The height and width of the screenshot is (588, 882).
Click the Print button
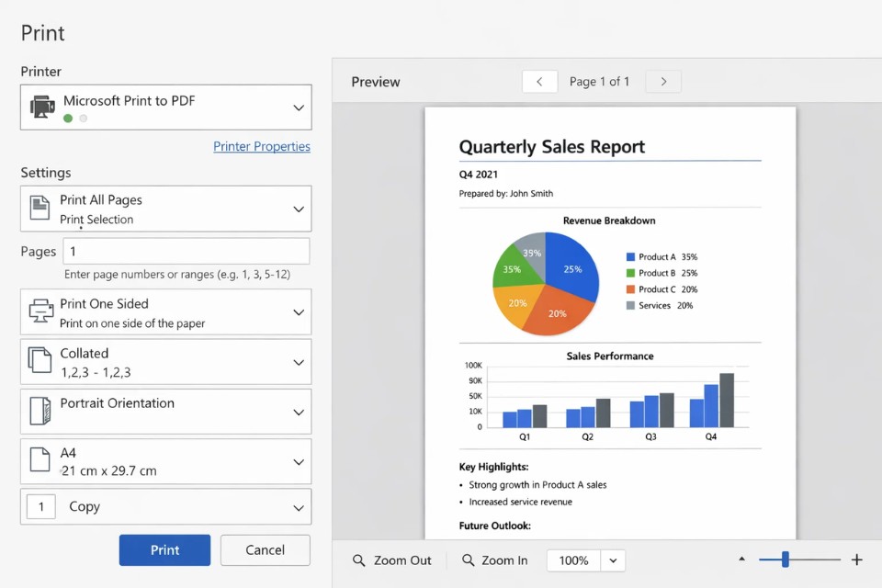coord(164,549)
